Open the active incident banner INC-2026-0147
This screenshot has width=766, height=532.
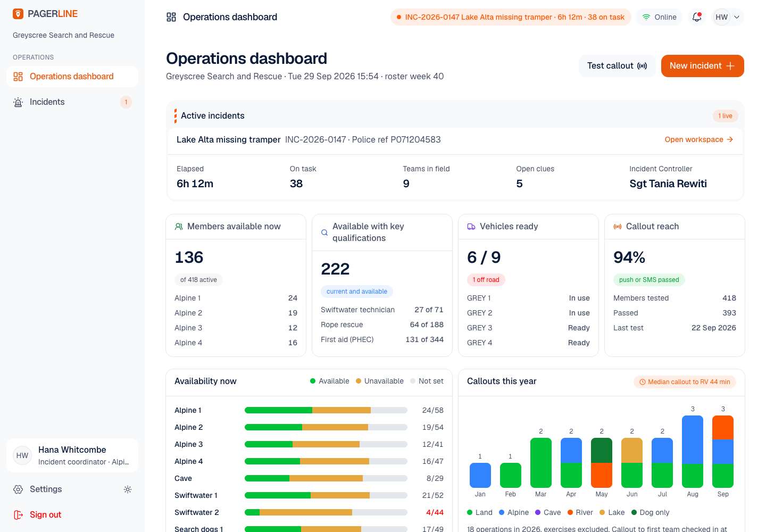coord(511,17)
